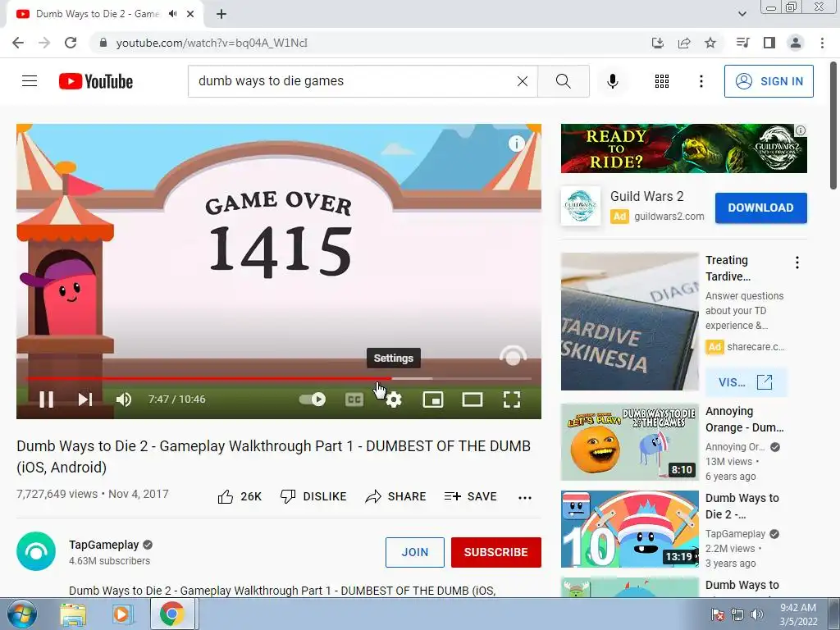This screenshot has height=630, width=840.
Task: Open Annoying Orange - Dumb video title
Action: click(x=744, y=419)
